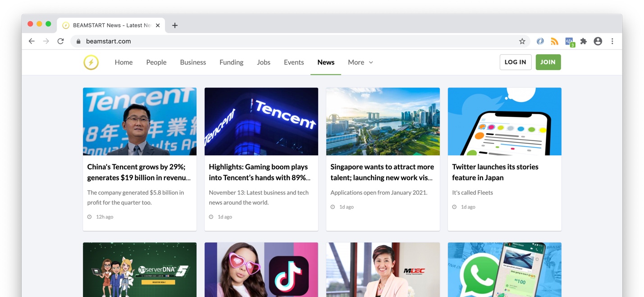Open the Chrome profile avatar icon
This screenshot has width=644, height=297.
(x=598, y=41)
